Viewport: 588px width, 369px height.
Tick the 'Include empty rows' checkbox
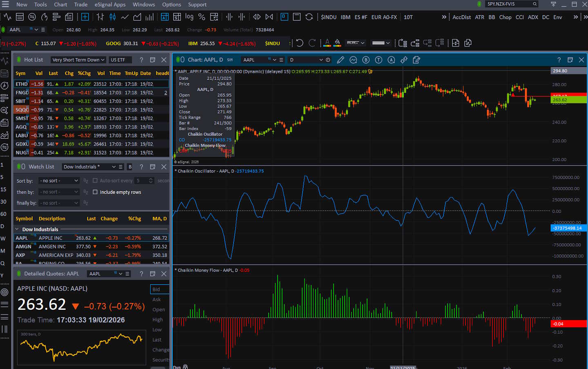click(95, 192)
